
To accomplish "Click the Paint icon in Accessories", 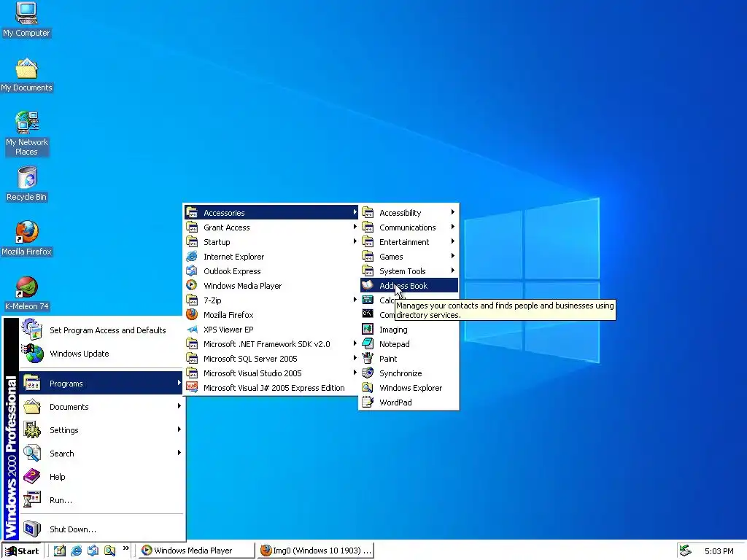I will [x=368, y=357].
